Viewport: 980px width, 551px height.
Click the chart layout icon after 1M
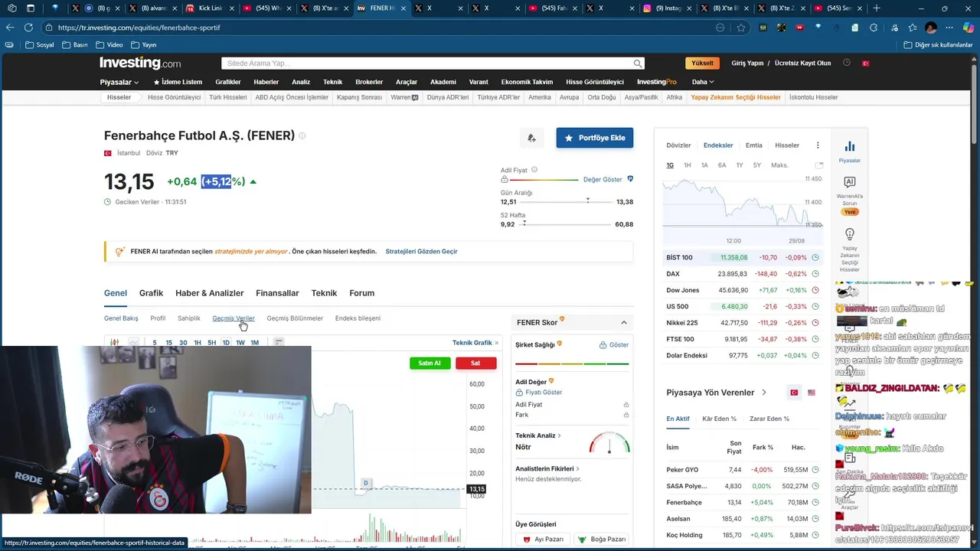click(x=279, y=342)
